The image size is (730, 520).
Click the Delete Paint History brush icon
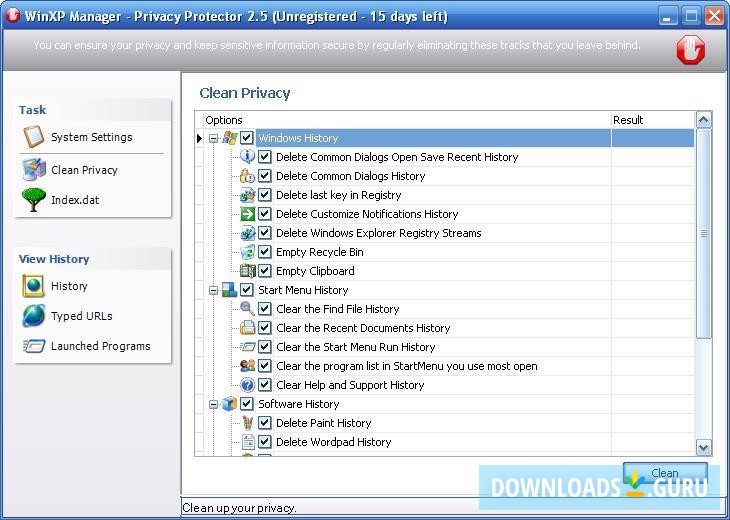tap(248, 423)
